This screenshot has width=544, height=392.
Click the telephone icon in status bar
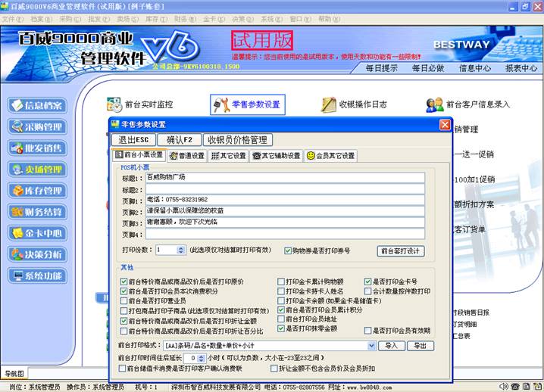pos(515,386)
